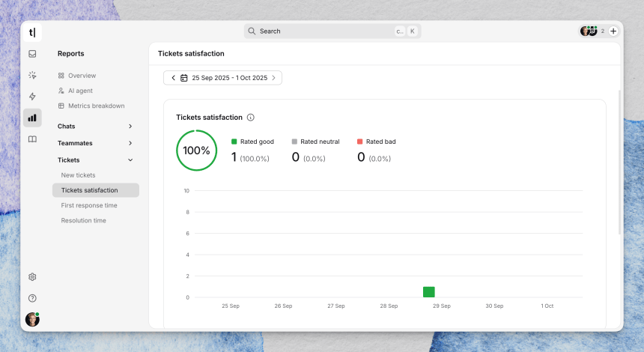Collapse the Tickets section chevron
Image resolution: width=644 pixels, height=352 pixels.
coord(130,160)
